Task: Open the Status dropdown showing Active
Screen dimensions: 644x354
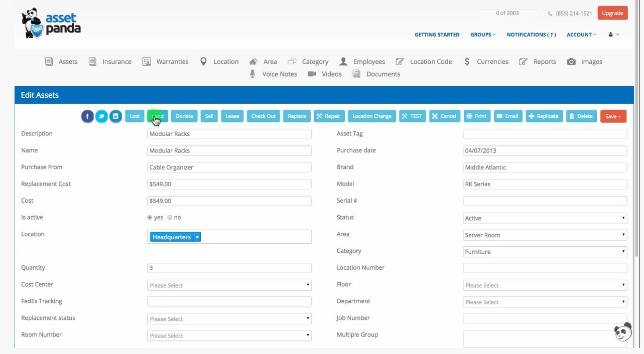Action: tap(545, 218)
